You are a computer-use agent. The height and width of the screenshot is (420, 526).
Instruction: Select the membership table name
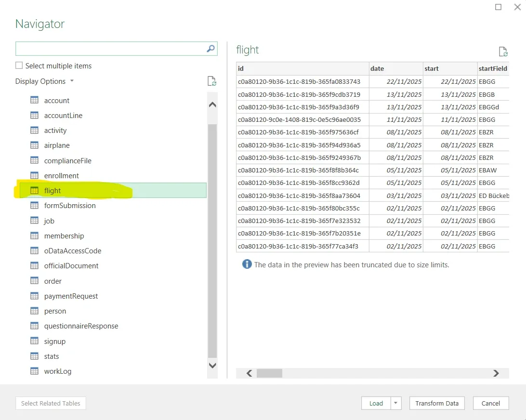(x=64, y=236)
